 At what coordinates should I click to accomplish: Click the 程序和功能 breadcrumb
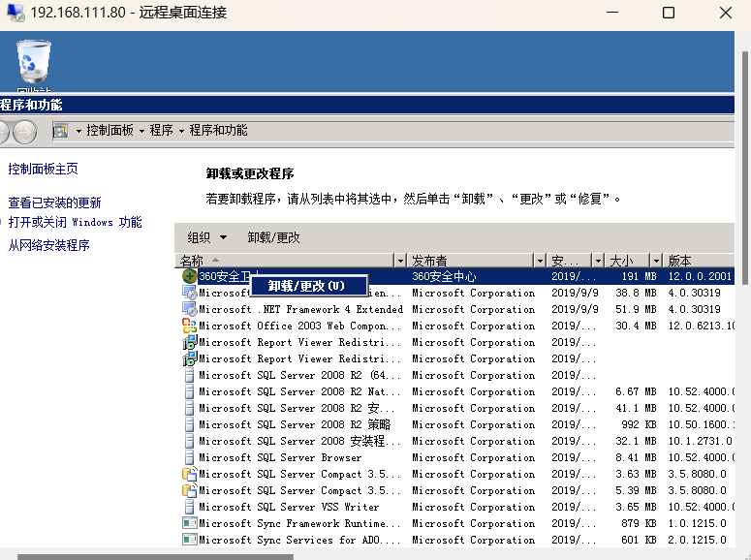click(x=218, y=130)
